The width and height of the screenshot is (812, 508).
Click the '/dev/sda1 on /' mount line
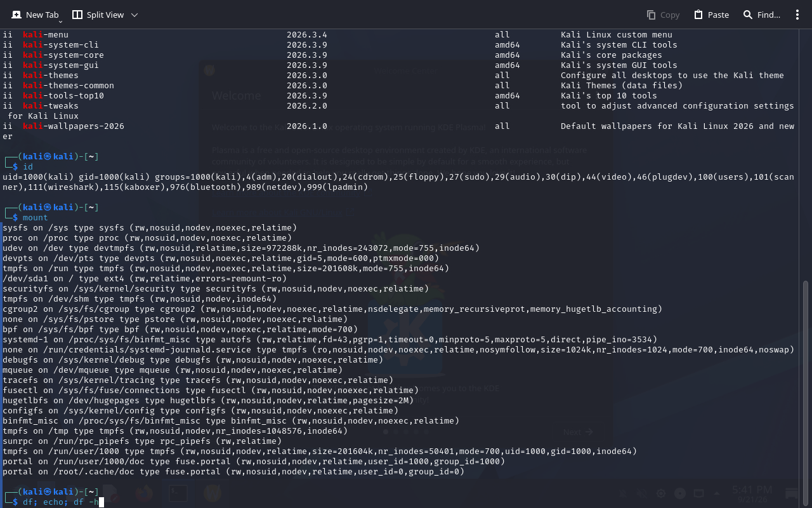click(x=145, y=279)
